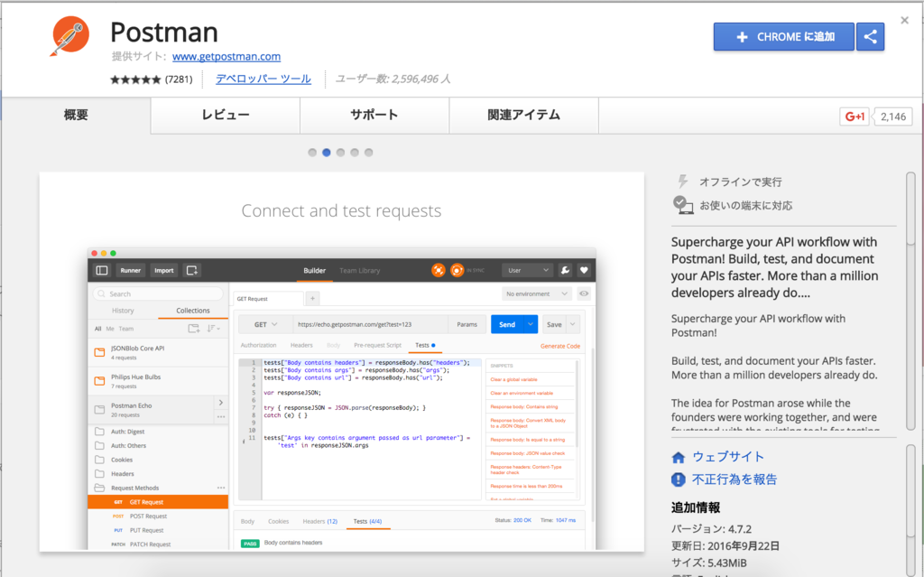Screen dimensions: 924x577
Task: Open the Tests (4/4) response tab
Action: coord(368,522)
